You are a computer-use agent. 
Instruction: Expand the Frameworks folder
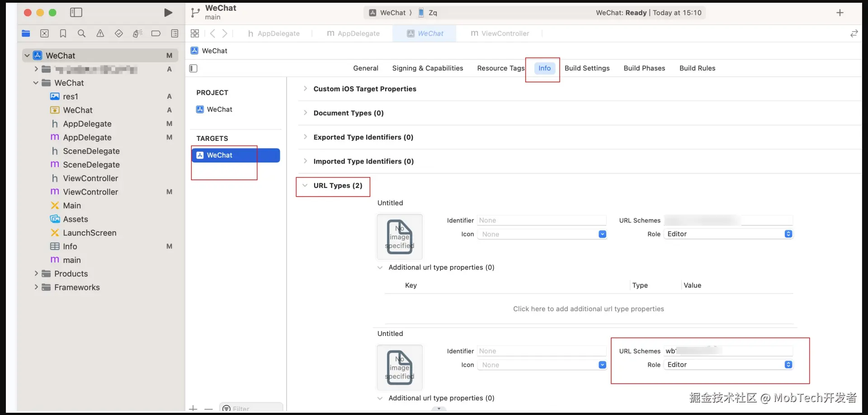[x=36, y=287]
